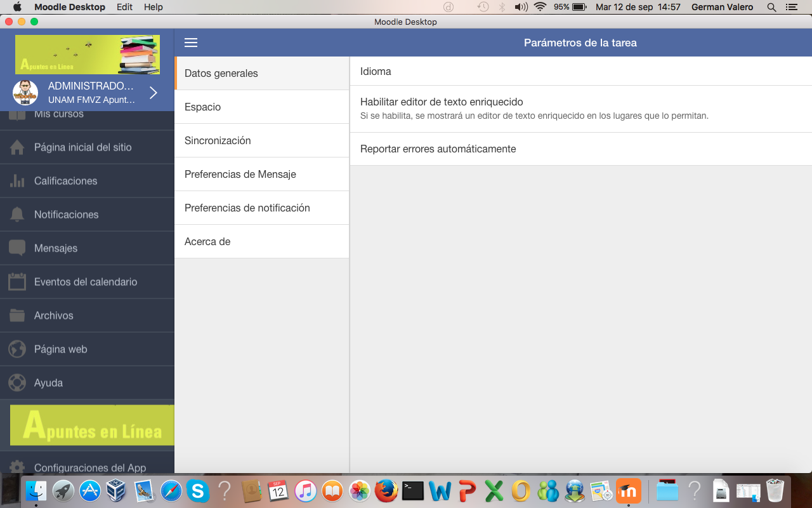The image size is (812, 508).
Task: Open the blue W Word icon in Dock
Action: (x=440, y=490)
